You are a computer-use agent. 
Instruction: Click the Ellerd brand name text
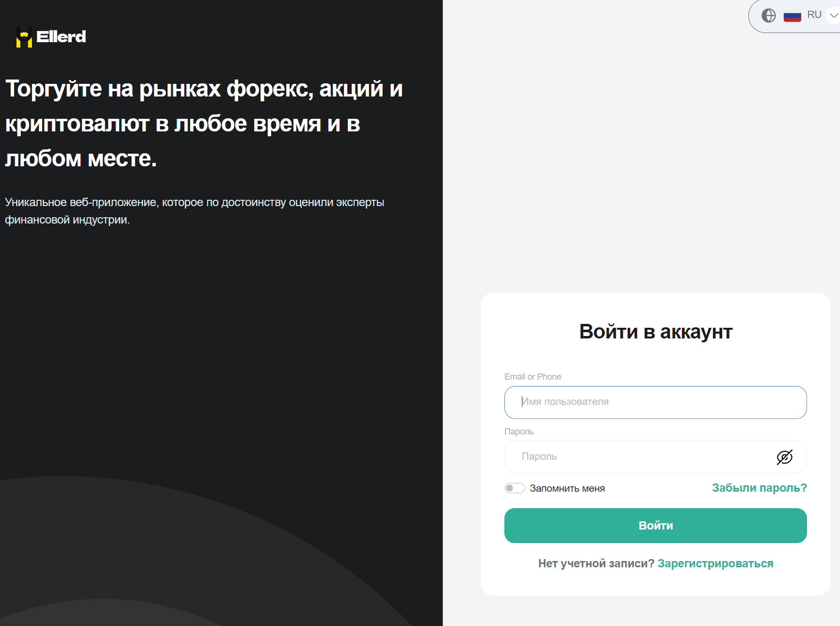coord(61,37)
